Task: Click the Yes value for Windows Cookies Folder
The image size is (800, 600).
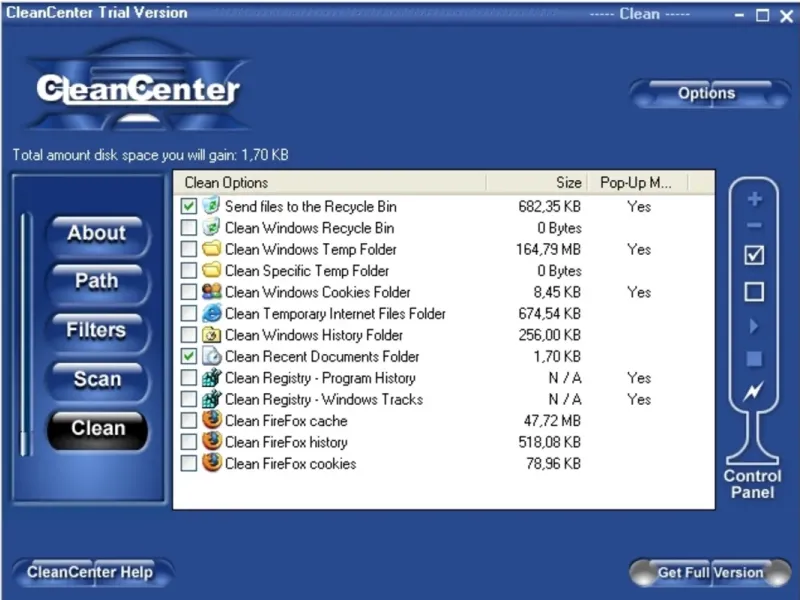Action: pyautogui.click(x=639, y=292)
